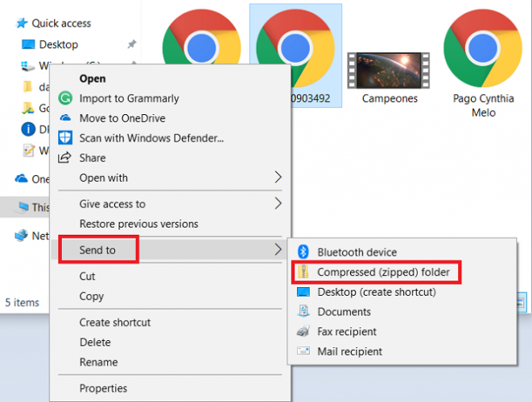The width and height of the screenshot is (532, 402).
Task: Choose Move to OneDrive
Action: click(x=170, y=118)
